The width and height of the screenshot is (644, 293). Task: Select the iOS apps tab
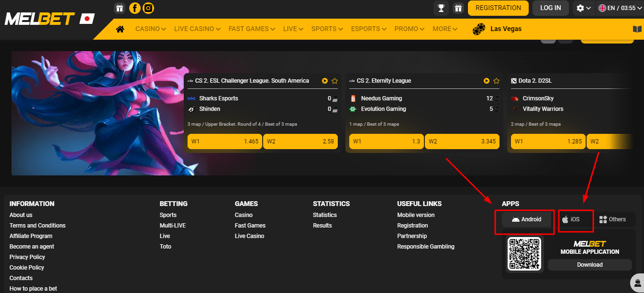pos(571,219)
